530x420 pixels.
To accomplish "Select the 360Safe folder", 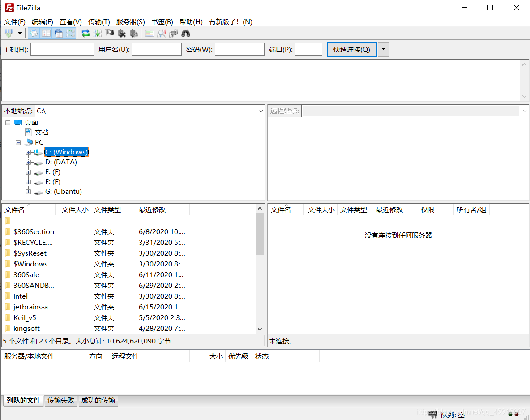I will click(x=26, y=274).
